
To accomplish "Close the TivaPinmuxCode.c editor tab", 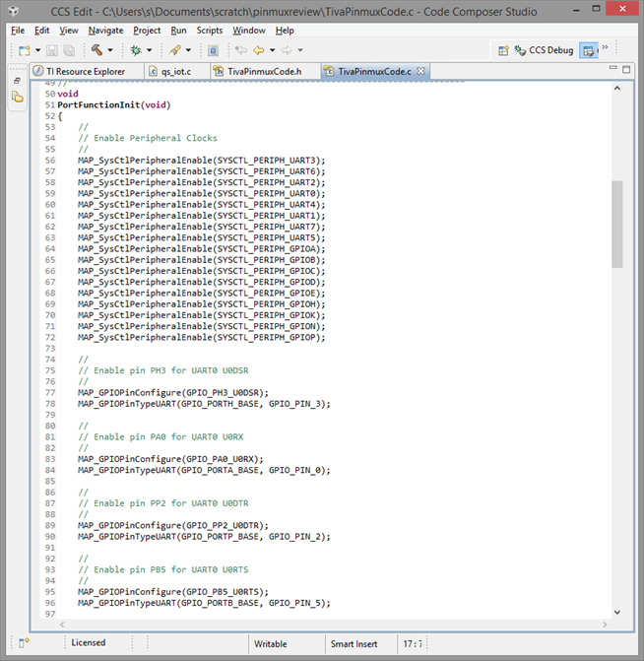I will click(421, 72).
